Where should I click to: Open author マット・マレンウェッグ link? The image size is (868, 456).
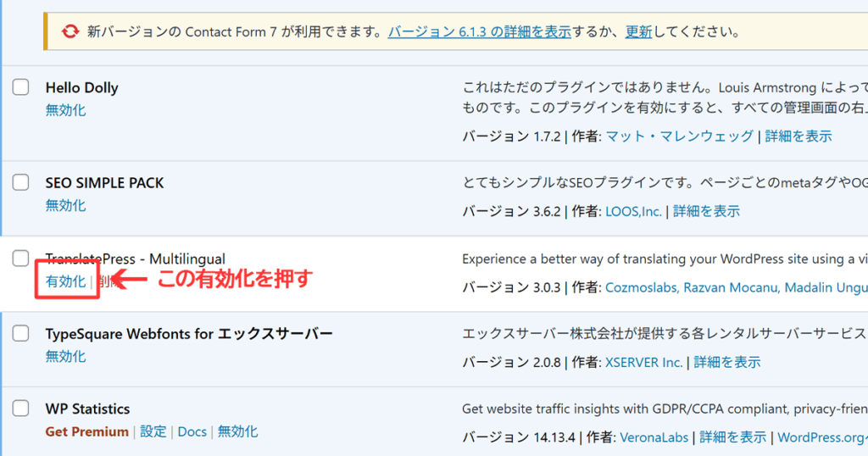point(679,136)
